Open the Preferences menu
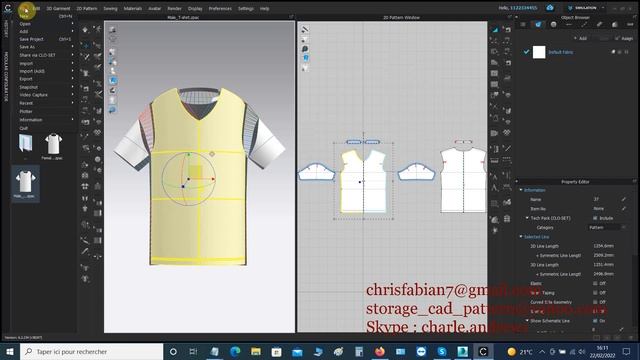This screenshot has height=360, width=640. pyautogui.click(x=220, y=8)
